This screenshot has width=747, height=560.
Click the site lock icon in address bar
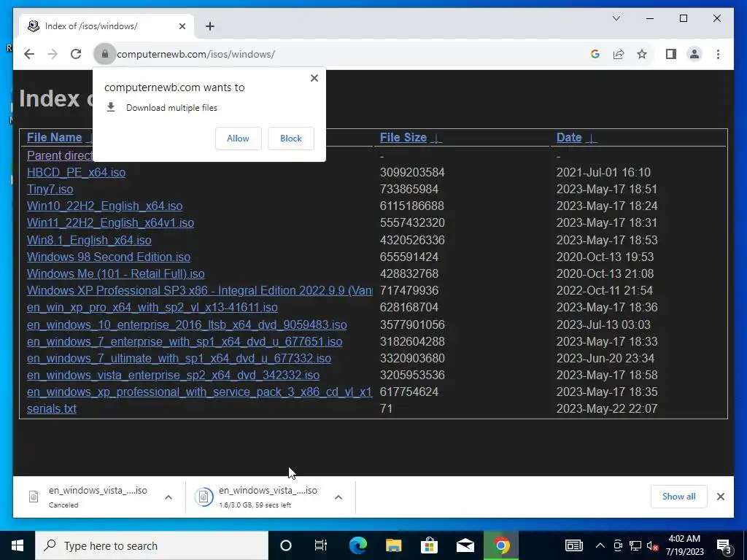(105, 54)
